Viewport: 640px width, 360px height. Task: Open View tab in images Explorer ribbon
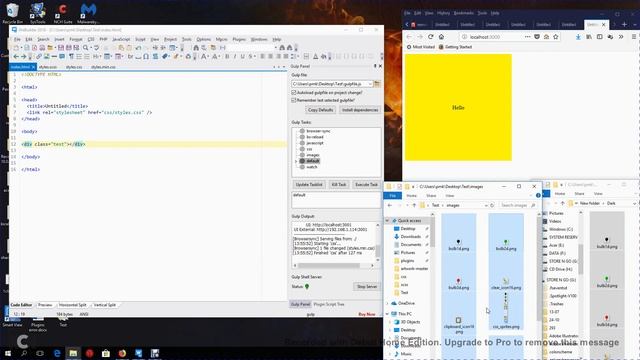tap(449, 196)
